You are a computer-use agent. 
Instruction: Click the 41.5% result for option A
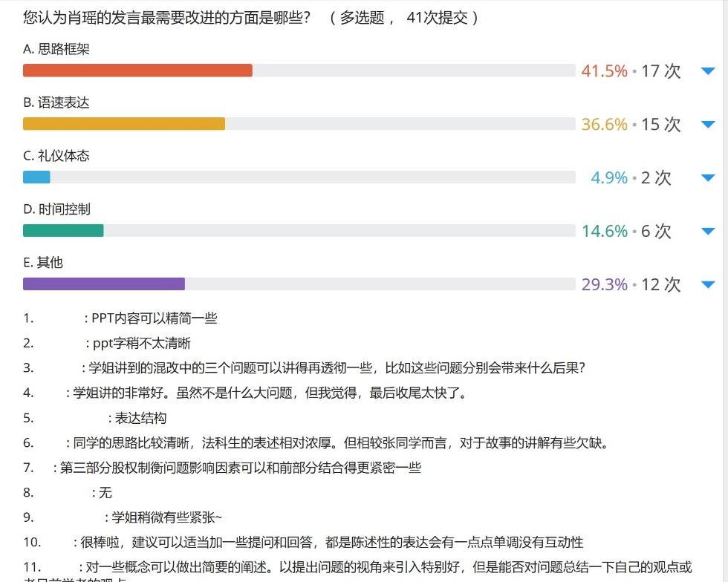pyautogui.click(x=604, y=71)
